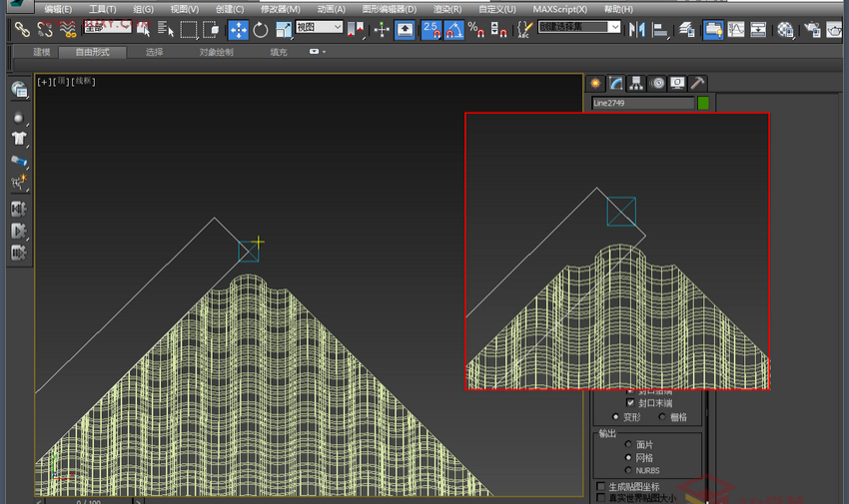This screenshot has width=849, height=504.
Task: Toggle the Spinner Snap icon
Action: 498,29
